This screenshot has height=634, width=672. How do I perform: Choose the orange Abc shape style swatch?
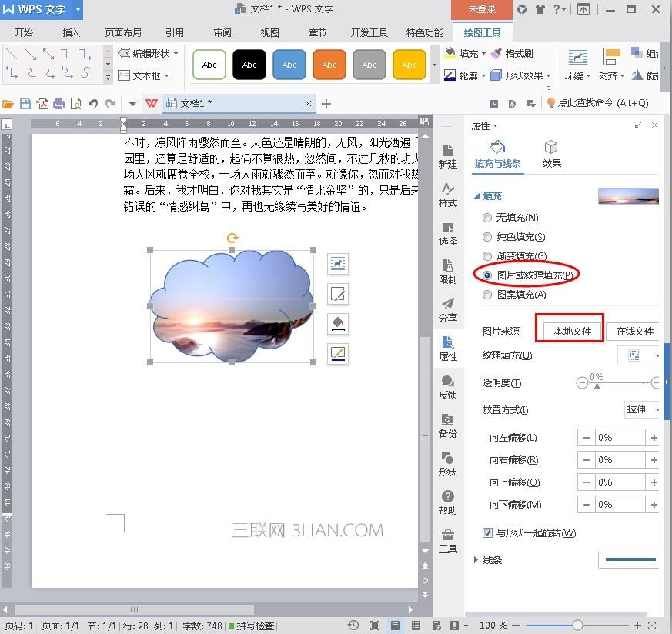coord(329,65)
